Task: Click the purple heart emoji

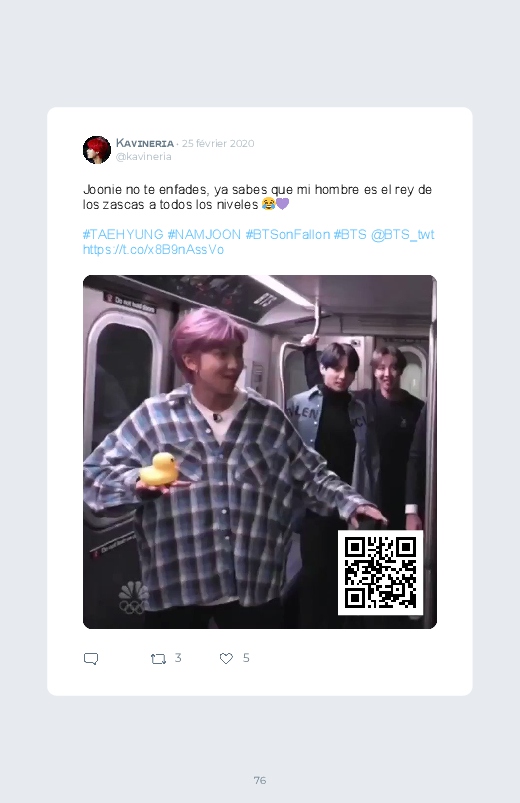Action: (x=282, y=204)
